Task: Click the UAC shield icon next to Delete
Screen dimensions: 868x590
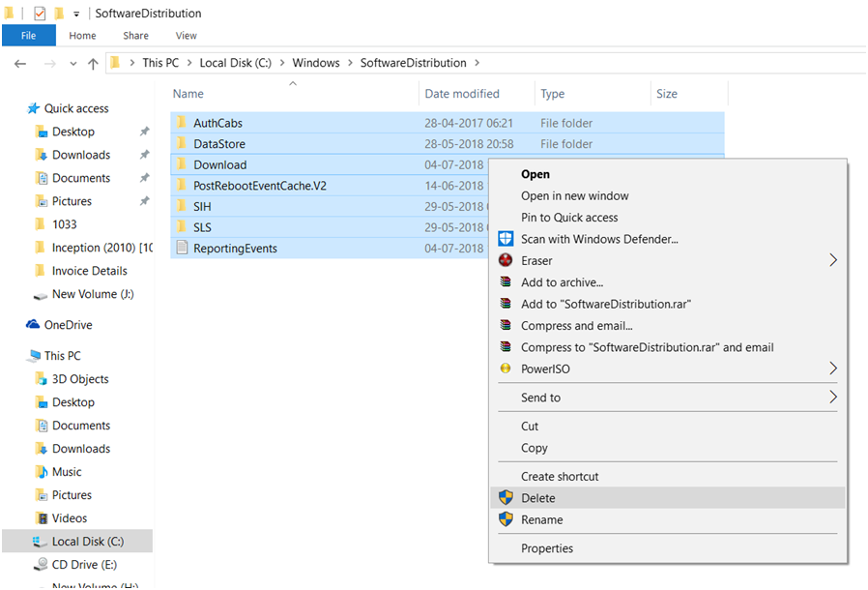Action: [x=506, y=497]
